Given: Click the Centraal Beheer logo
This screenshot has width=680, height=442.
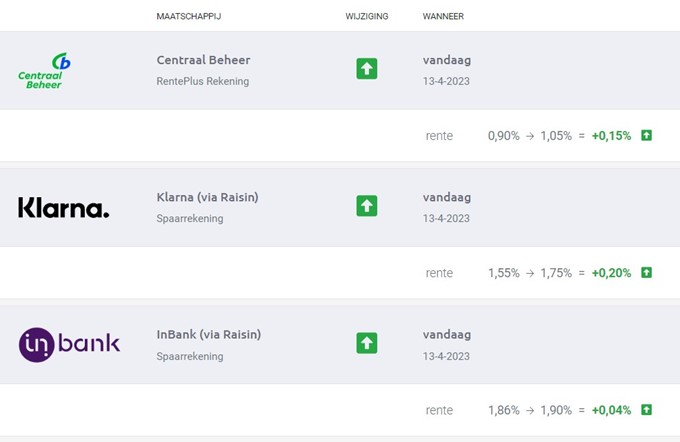Looking at the screenshot, I should click(45, 70).
